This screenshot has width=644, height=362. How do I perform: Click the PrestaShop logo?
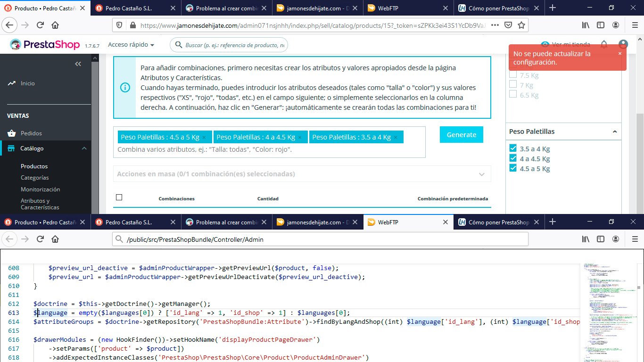point(45,45)
